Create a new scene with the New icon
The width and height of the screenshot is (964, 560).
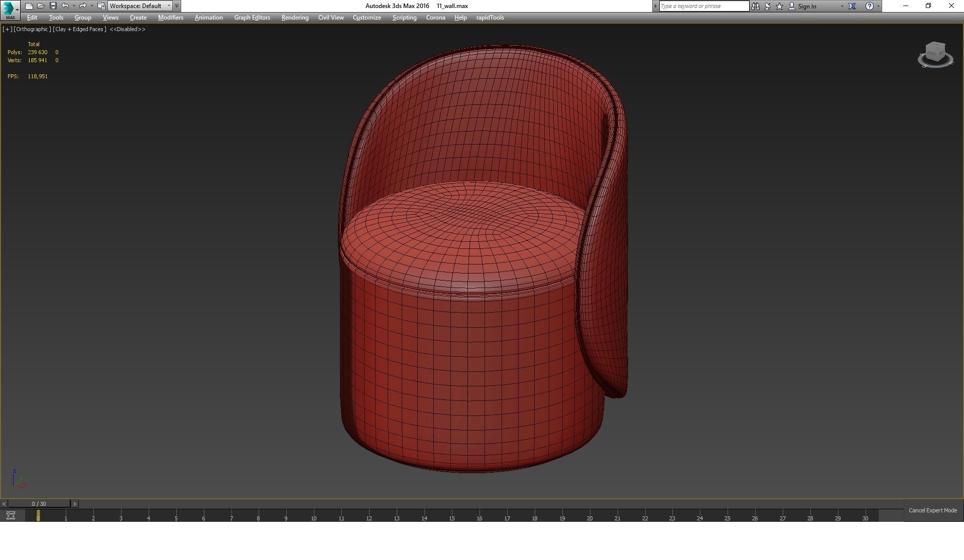[x=29, y=6]
